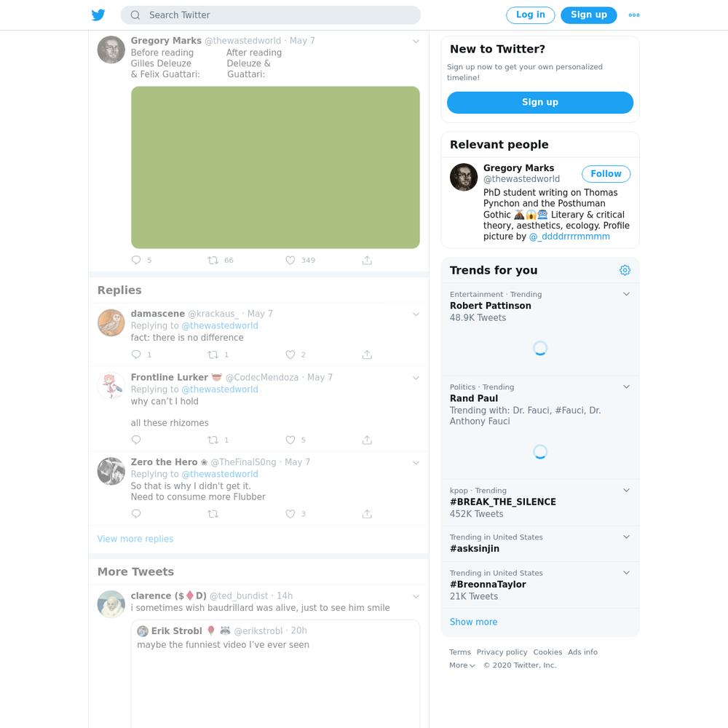The width and height of the screenshot is (728, 728).
Task: Click the Twitter bird home logo
Action: click(x=98, y=15)
